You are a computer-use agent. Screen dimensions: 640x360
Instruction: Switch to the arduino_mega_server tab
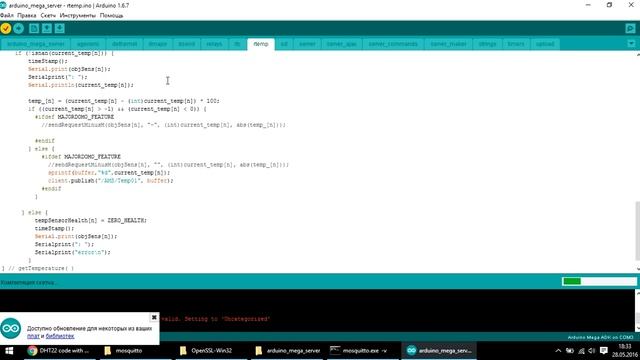[36, 44]
